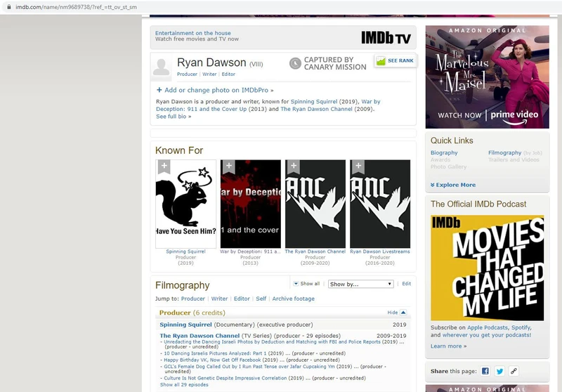Click Edit next to filmography controls
562x392 pixels.
coord(407,283)
